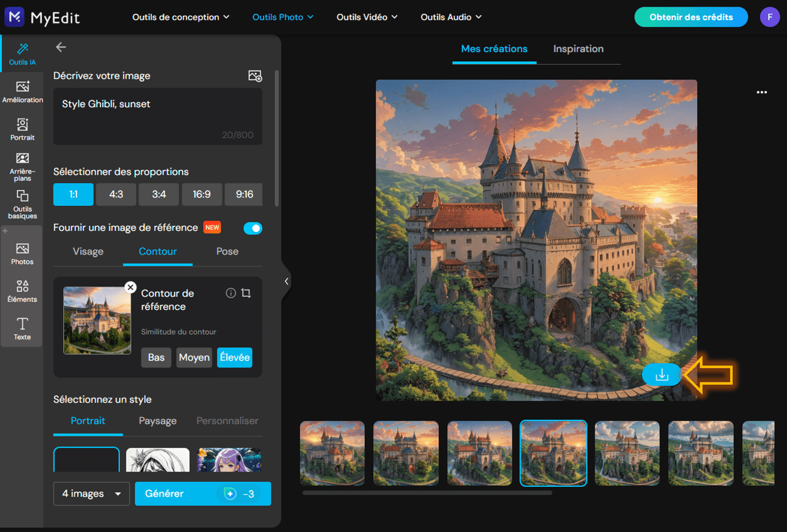The width and height of the screenshot is (787, 532).
Task: Click the add image icon beside Décrivez votre image
Action: pos(255,76)
